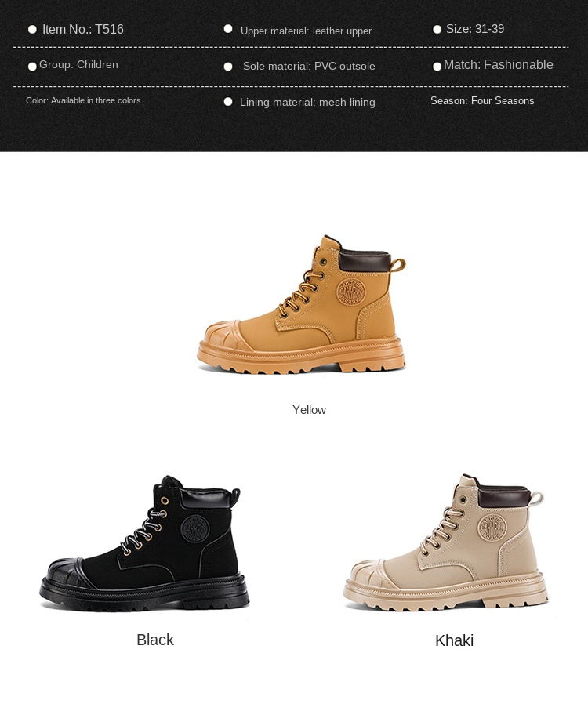Click the bullet beside Match Fashionable
588x711 pixels.
[437, 67]
